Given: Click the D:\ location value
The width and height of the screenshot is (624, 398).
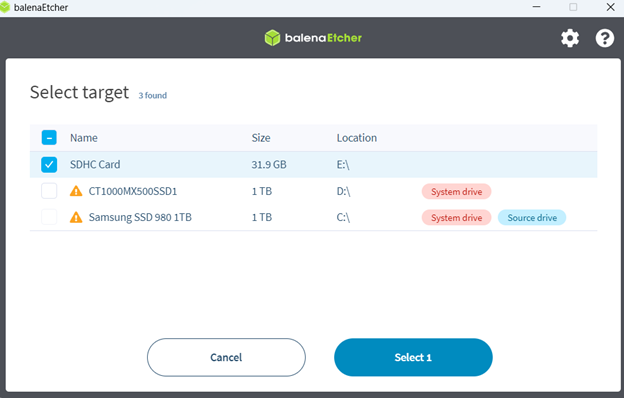Looking at the screenshot, I should coord(343,191).
